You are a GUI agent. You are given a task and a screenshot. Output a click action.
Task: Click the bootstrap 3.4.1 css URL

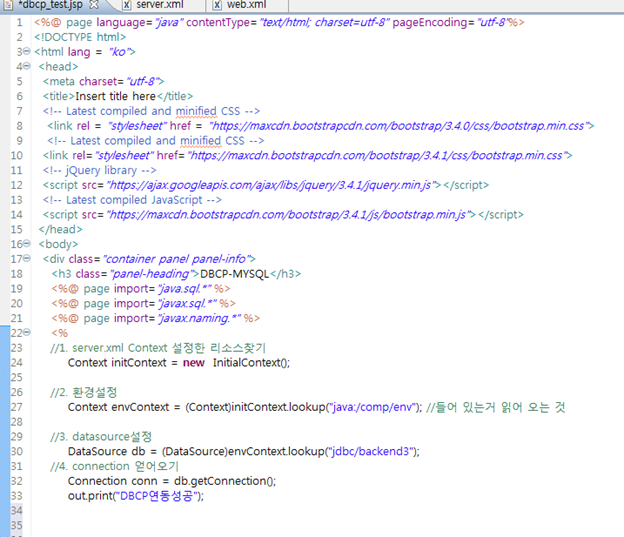click(x=376, y=156)
